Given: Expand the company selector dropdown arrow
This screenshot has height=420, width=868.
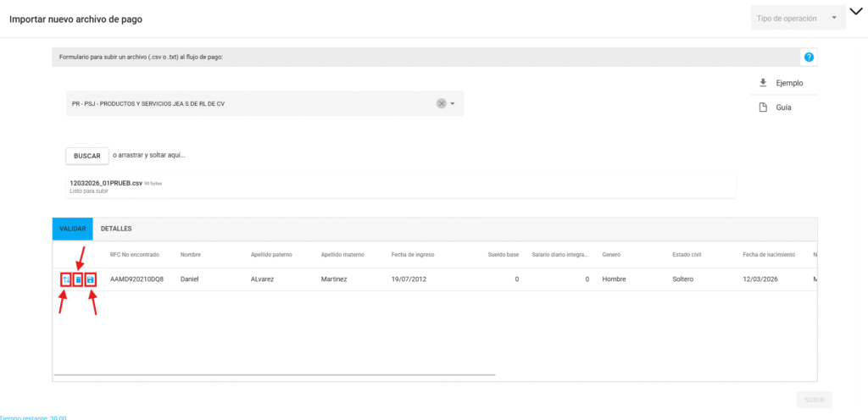Looking at the screenshot, I should (453, 103).
